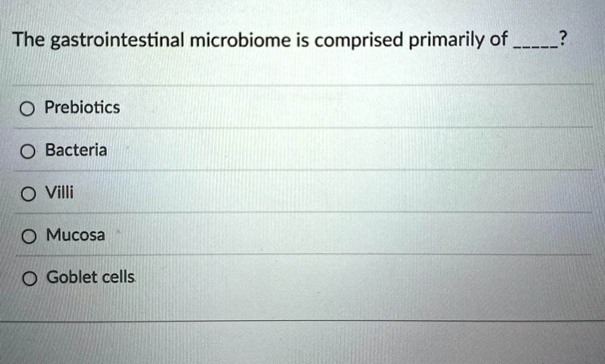
Task: Click the 'Mucosa' answer label text
Action: (76, 235)
